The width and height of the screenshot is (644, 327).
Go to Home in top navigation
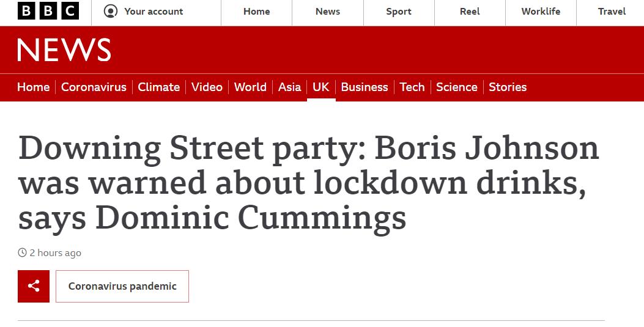pos(257,12)
